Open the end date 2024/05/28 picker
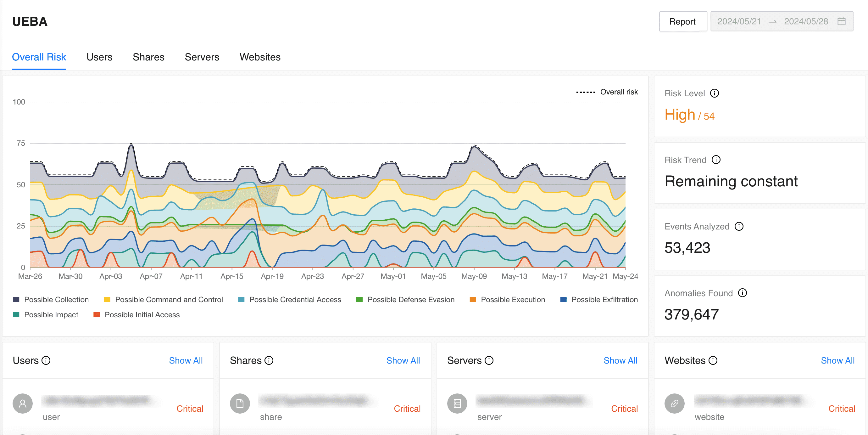Image resolution: width=868 pixels, height=435 pixels. 806,22
